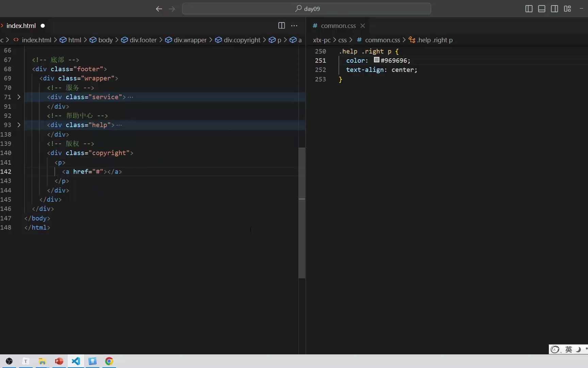This screenshot has height=368, width=588.
Task: Open the customize layout icon
Action: coord(567,9)
